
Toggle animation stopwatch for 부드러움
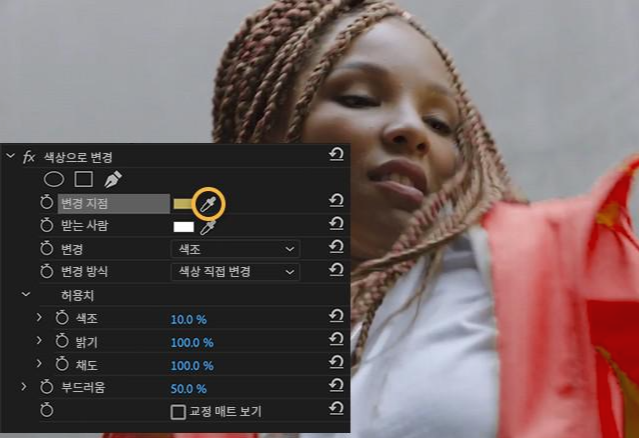click(46, 387)
